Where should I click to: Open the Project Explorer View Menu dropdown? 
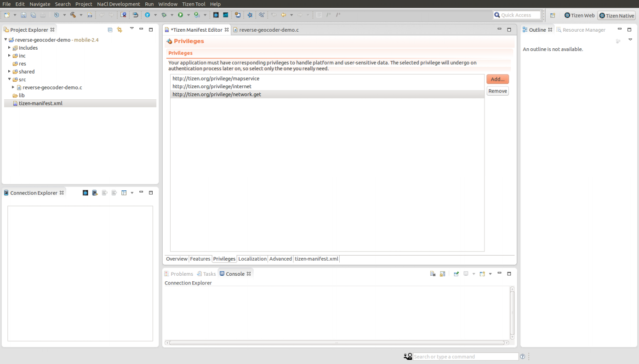pyautogui.click(x=131, y=28)
